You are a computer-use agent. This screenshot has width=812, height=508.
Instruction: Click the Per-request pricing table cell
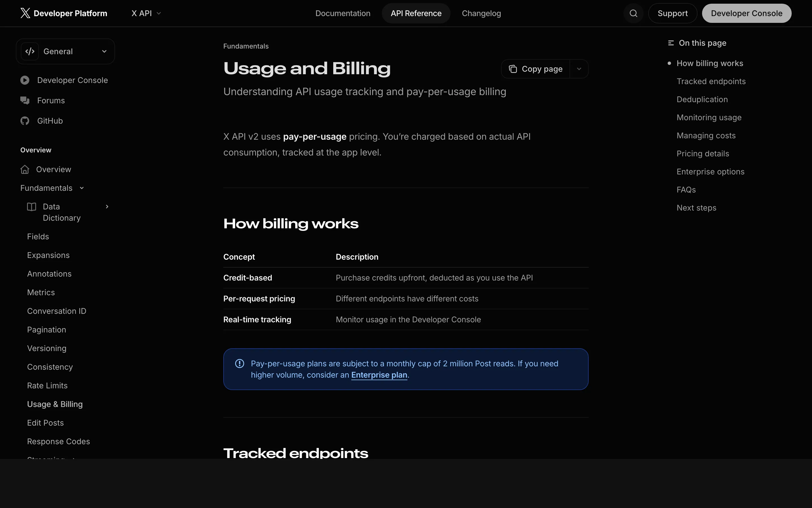(x=259, y=299)
